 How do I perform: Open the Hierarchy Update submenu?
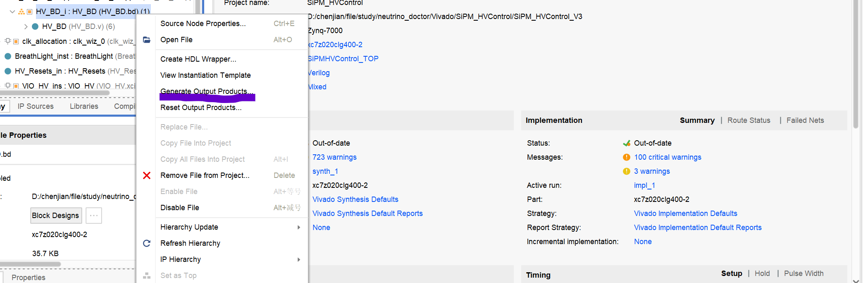pos(231,227)
